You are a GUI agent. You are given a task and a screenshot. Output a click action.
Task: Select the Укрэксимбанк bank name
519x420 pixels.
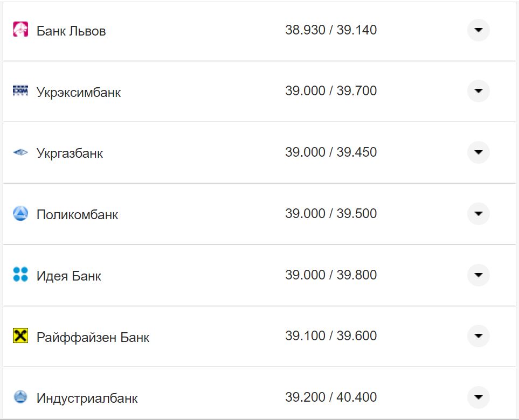[79, 92]
